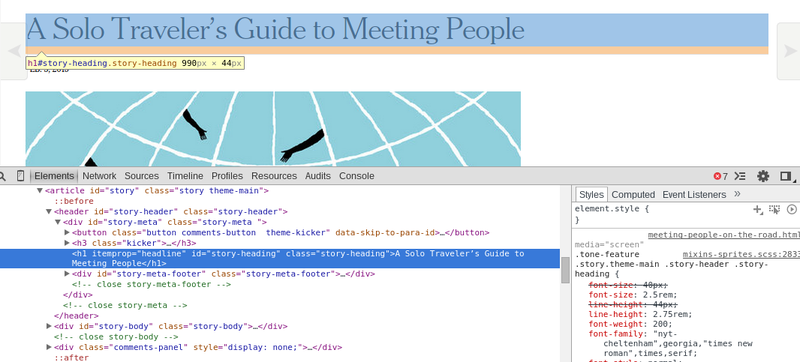Click the dock side icon

click(x=786, y=176)
